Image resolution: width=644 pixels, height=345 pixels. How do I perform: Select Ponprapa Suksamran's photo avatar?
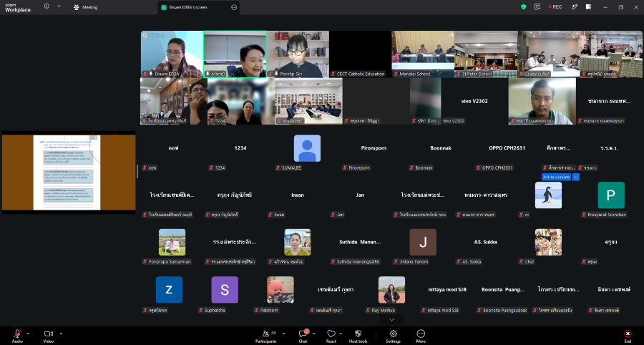(172, 243)
